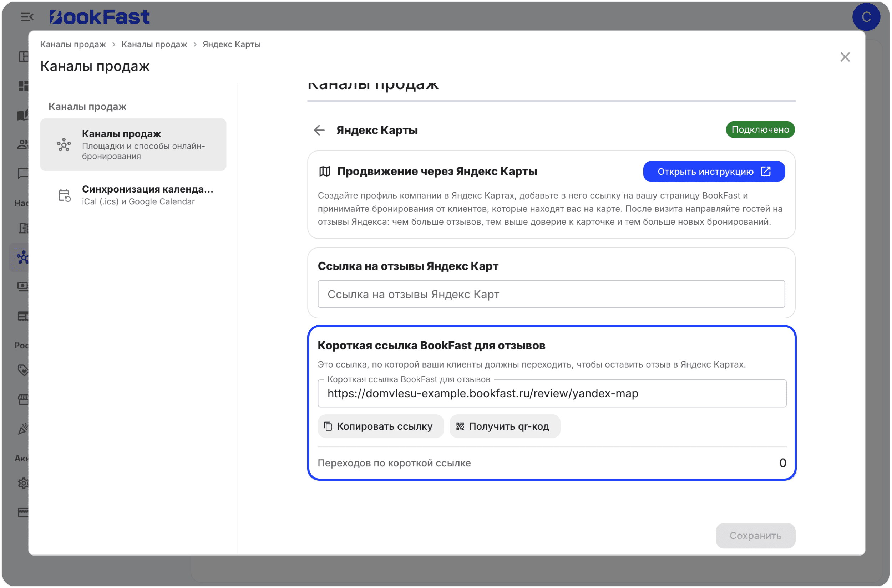The height and width of the screenshot is (588, 892).
Task: Click the calendar sync icon
Action: 64,195
